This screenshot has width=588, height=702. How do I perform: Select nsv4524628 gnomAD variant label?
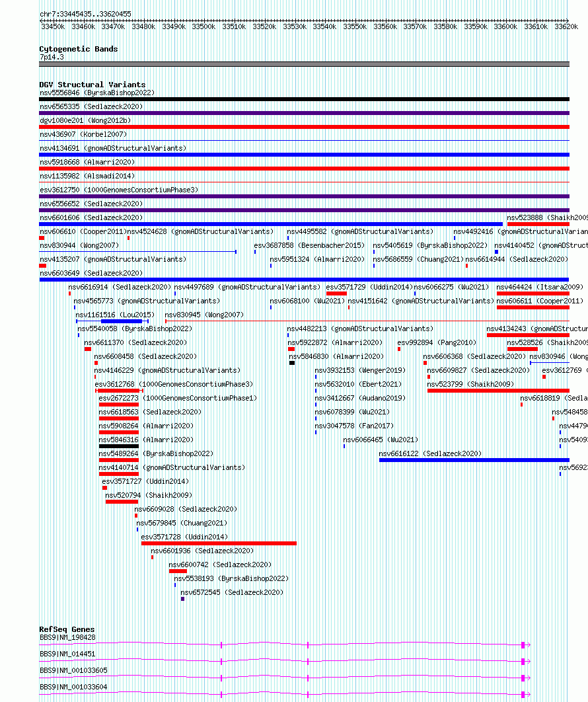(200, 231)
